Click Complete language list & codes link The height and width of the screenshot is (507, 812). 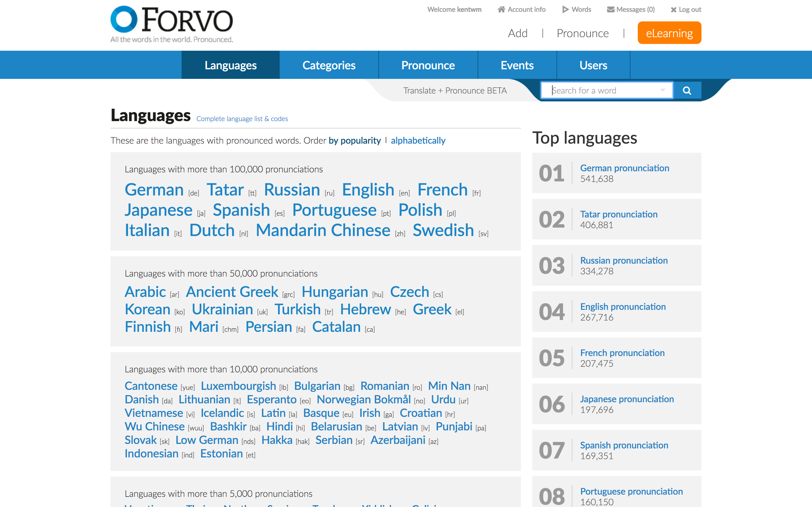[242, 119]
